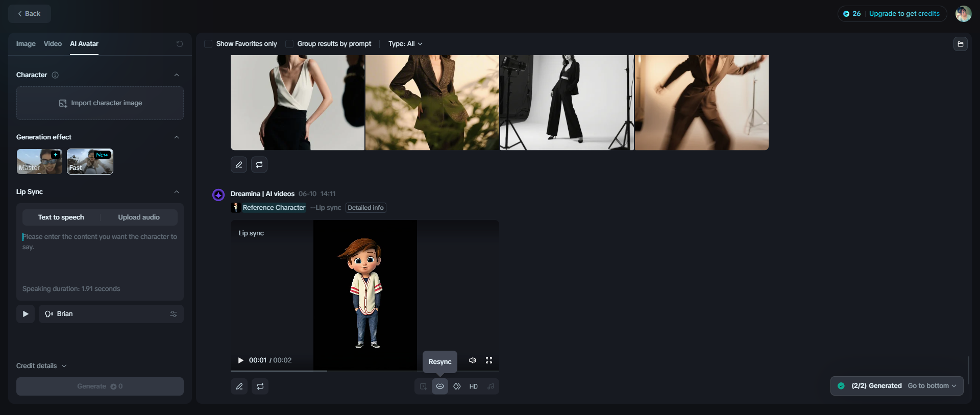Click the Dreamina | AI videos title
Image resolution: width=980 pixels, height=415 pixels.
coord(262,194)
